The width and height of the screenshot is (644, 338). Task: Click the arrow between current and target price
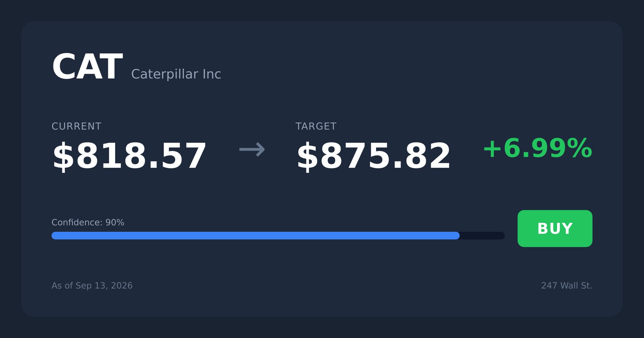252,150
